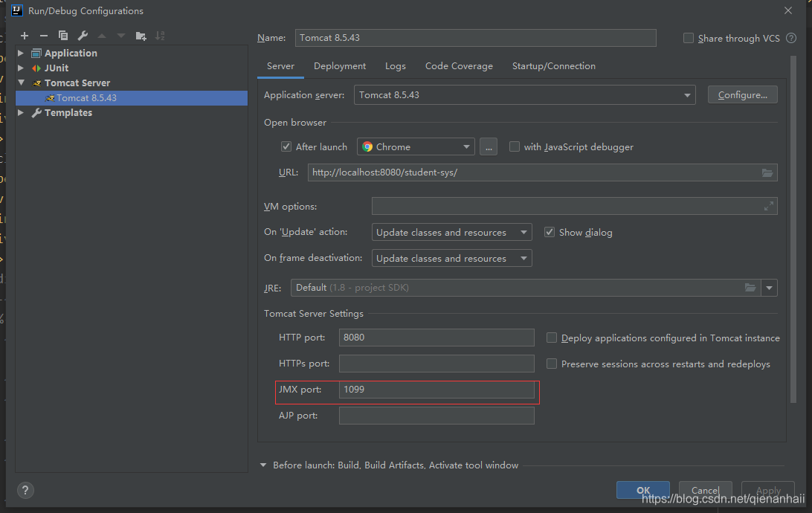Open the help question mark icon
This screenshot has width=812, height=513.
[x=25, y=490]
